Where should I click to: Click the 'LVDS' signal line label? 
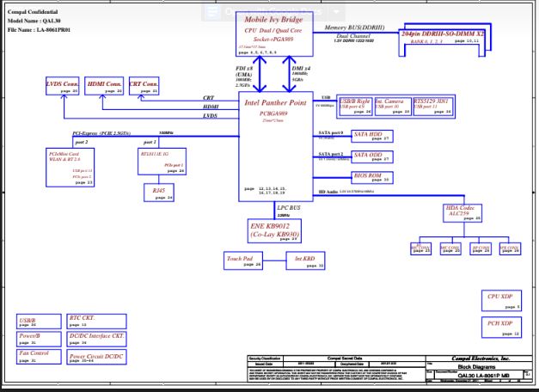(x=210, y=116)
